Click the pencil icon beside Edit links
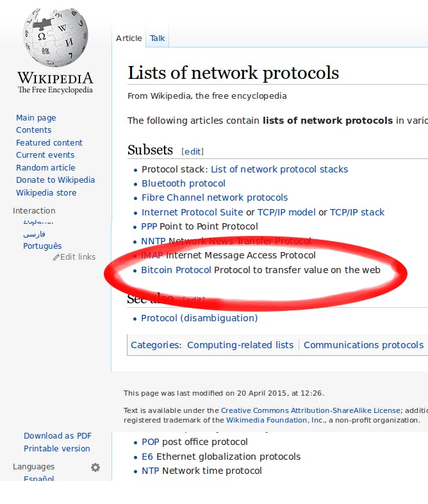This screenshot has width=428, height=504. pyautogui.click(x=56, y=257)
